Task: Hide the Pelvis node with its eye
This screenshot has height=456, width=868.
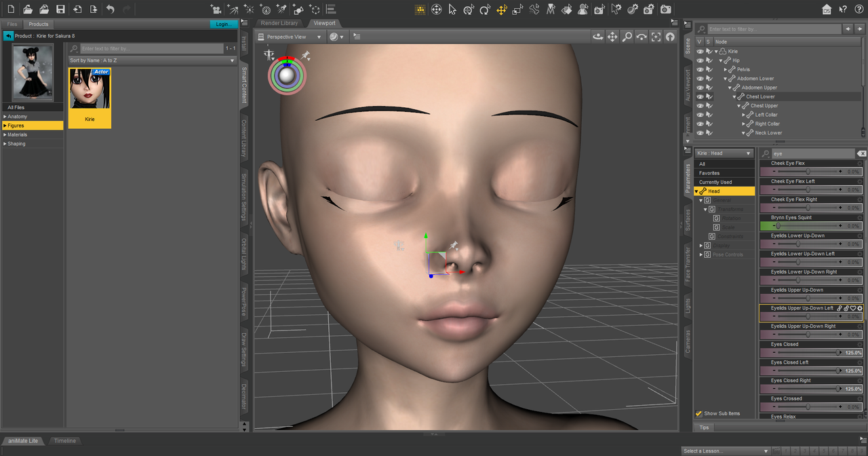Action: (x=701, y=69)
